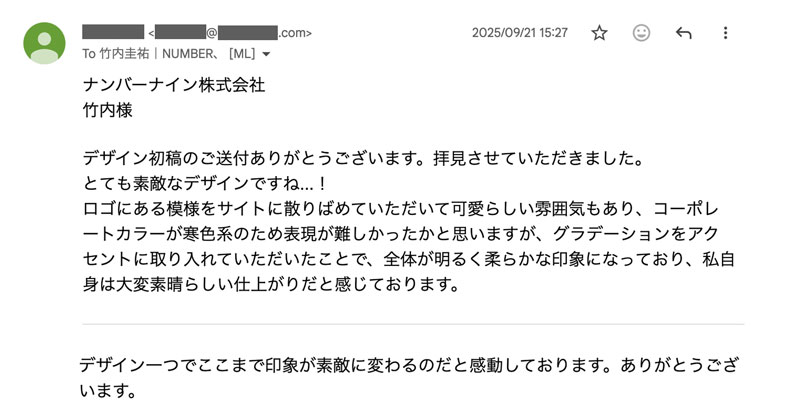Expand recipient details arrow next to [ML]

pos(267,54)
